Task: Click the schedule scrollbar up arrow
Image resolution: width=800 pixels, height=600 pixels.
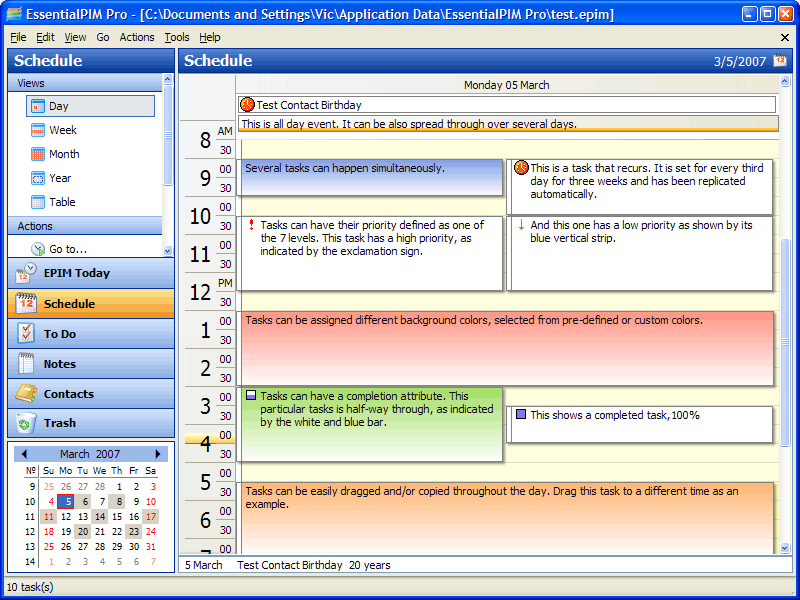Action: click(x=785, y=81)
